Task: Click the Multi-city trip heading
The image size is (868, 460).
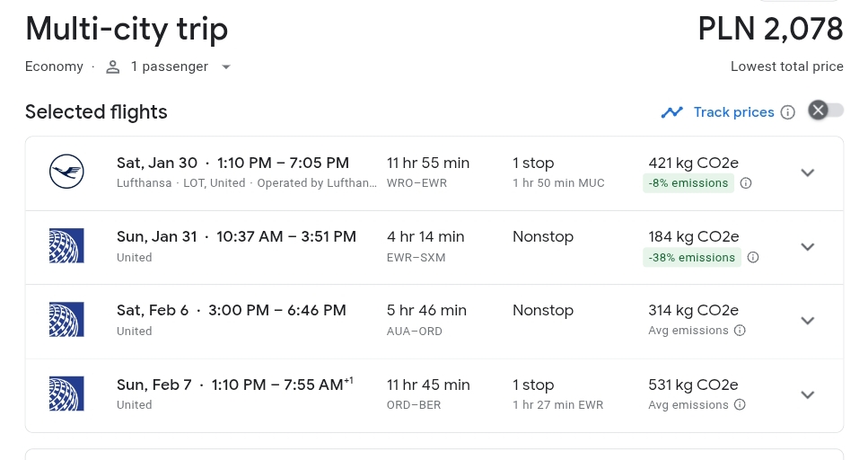Action: [x=127, y=29]
